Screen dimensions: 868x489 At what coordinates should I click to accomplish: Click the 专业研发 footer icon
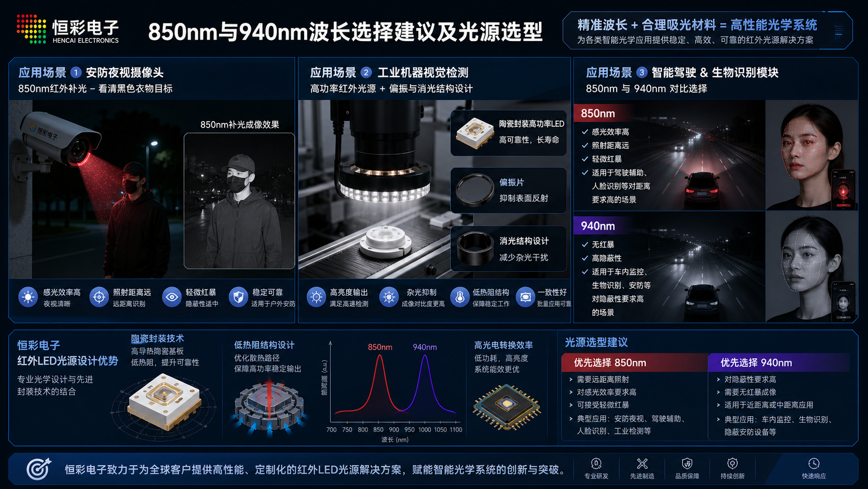[596, 464]
